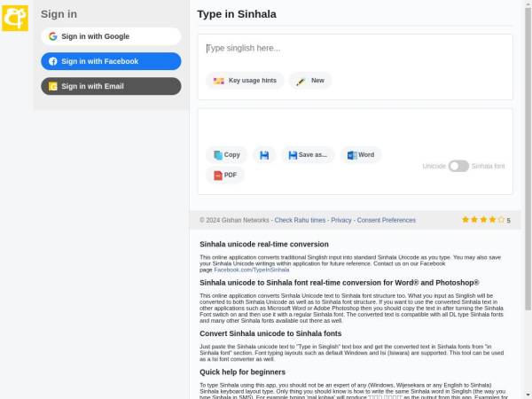Click the converted output text area

(x=355, y=126)
